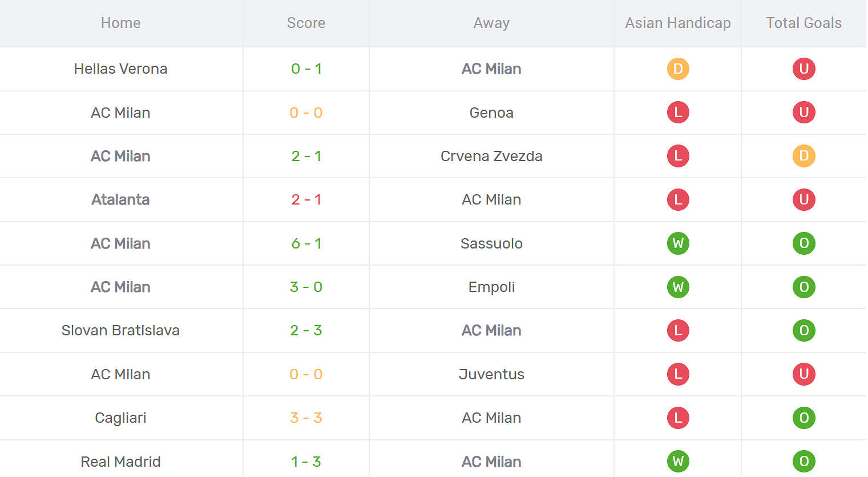
Task: Click the Loss handicap badge for Slovan Bratislava match
Action: tap(678, 331)
